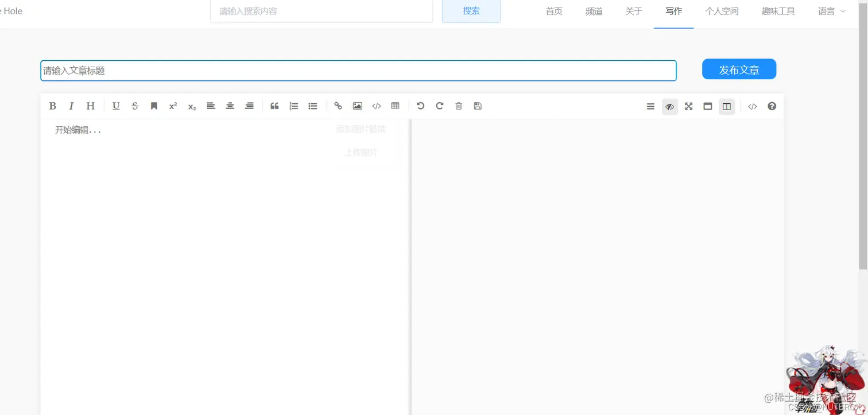Screen dimensions: 868x415
Task: Save the draft with the save icon
Action: pos(477,106)
